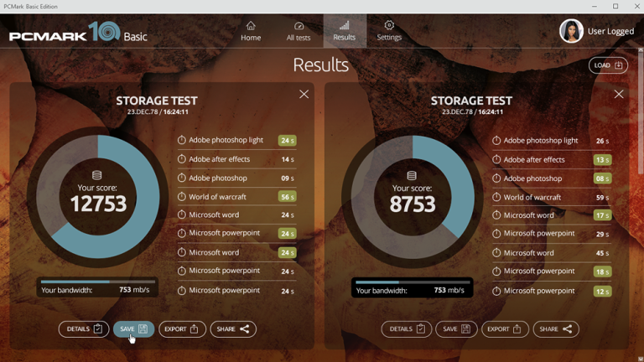Image resolution: width=644 pixels, height=362 pixels.
Task: Share the 12753 score result
Action: click(x=233, y=329)
